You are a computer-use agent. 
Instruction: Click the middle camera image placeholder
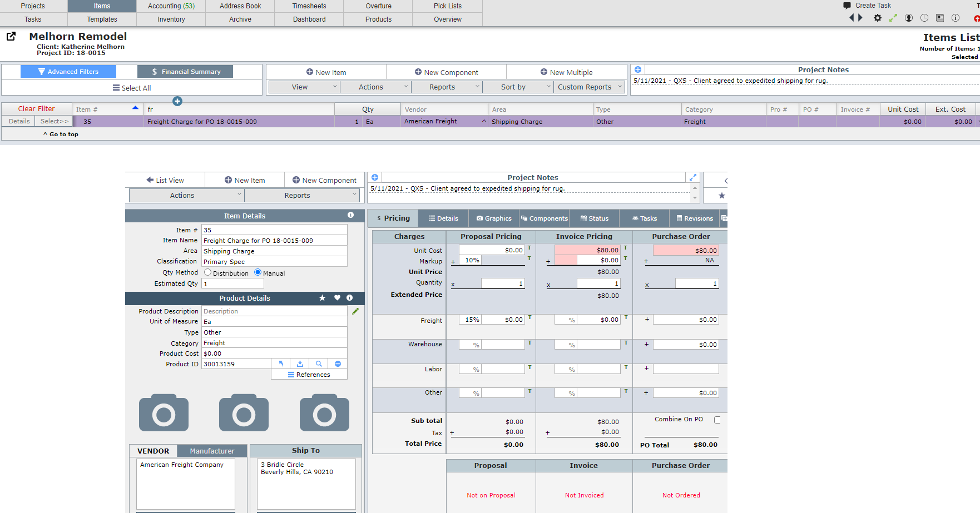click(x=244, y=413)
